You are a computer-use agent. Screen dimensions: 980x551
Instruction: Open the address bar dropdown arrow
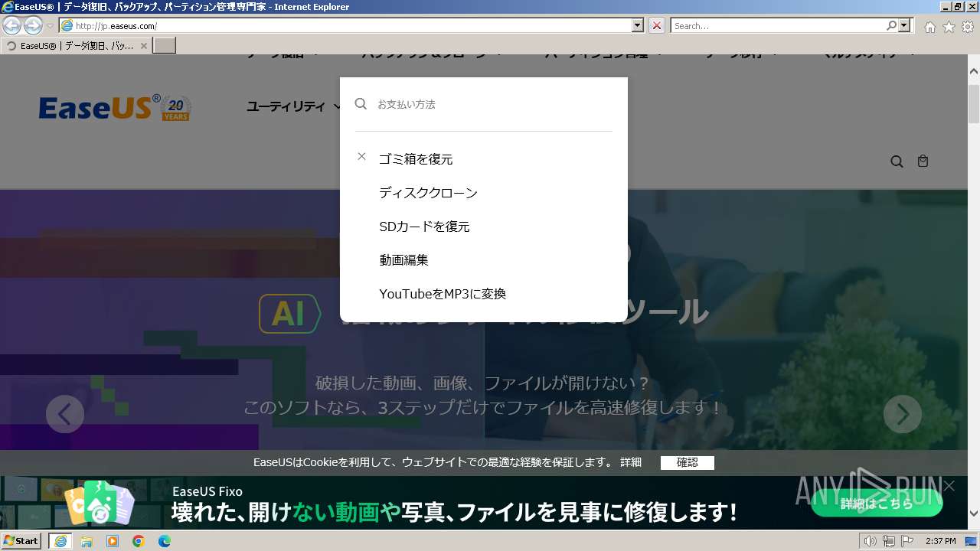click(638, 25)
